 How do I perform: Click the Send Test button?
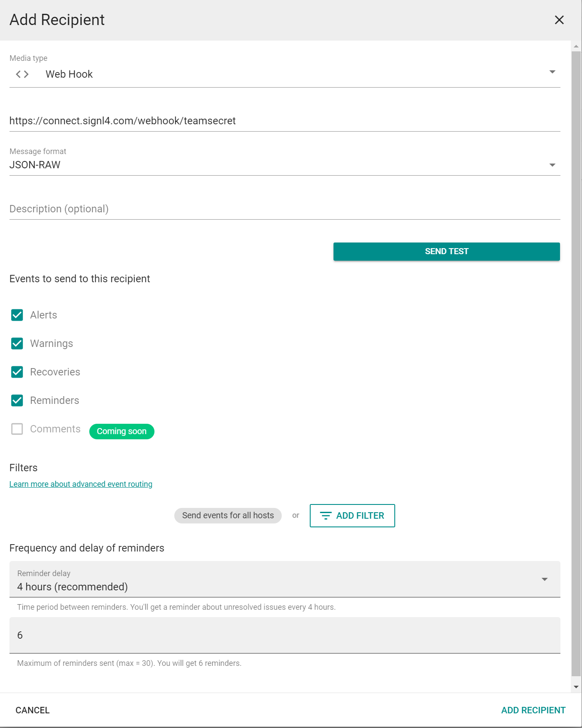[447, 252]
